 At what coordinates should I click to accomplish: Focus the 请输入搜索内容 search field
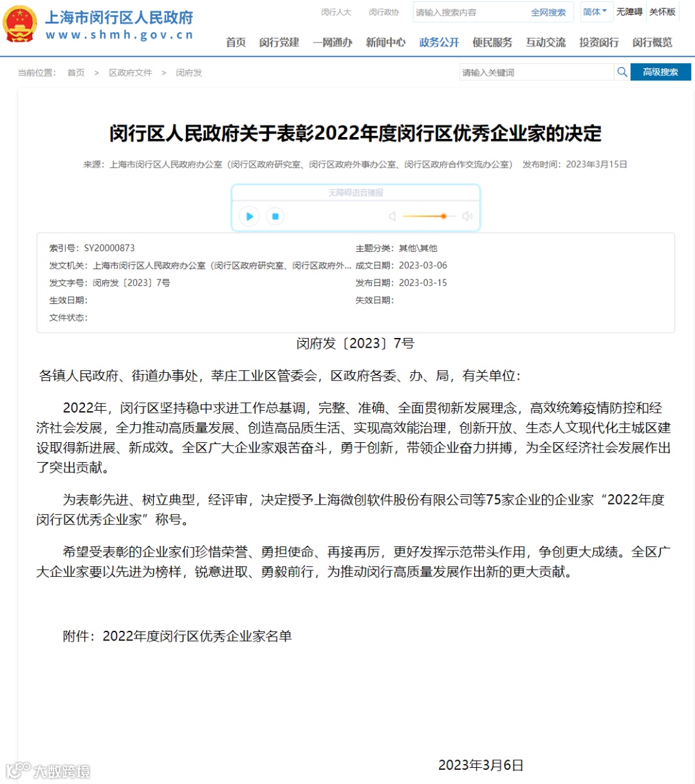(470, 12)
